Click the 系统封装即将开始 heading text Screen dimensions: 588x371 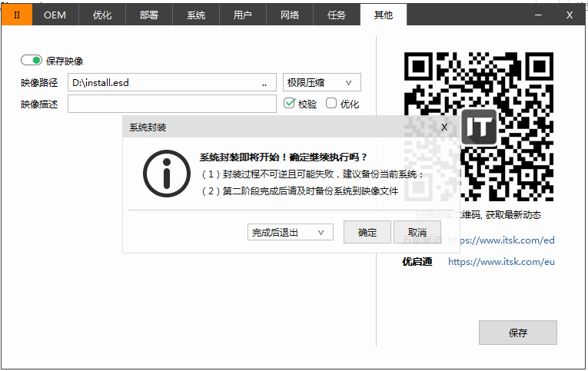click(x=283, y=157)
